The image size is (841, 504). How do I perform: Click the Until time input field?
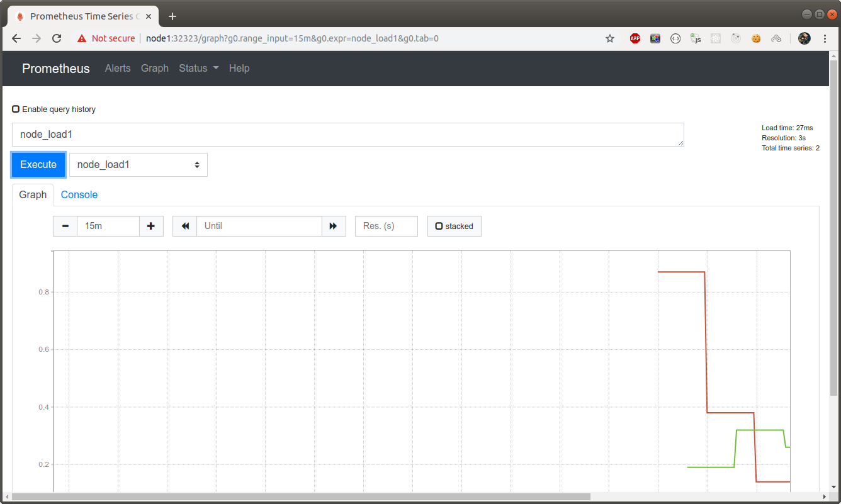[259, 226]
